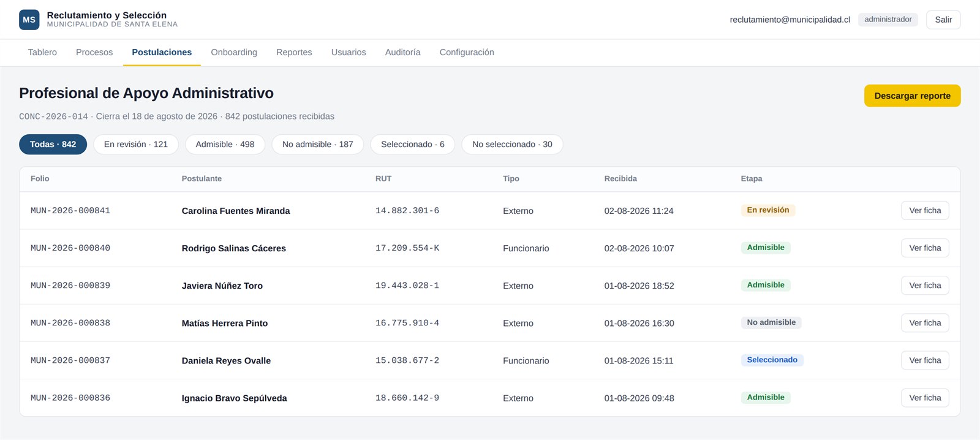
Task: Click RUT 18.660.142-9
Action: [x=407, y=398]
